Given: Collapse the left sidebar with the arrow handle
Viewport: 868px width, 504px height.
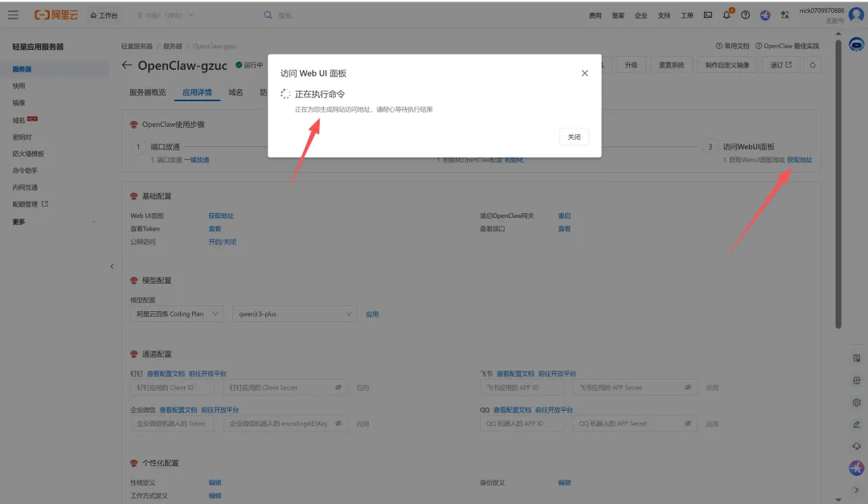Looking at the screenshot, I should (x=112, y=266).
